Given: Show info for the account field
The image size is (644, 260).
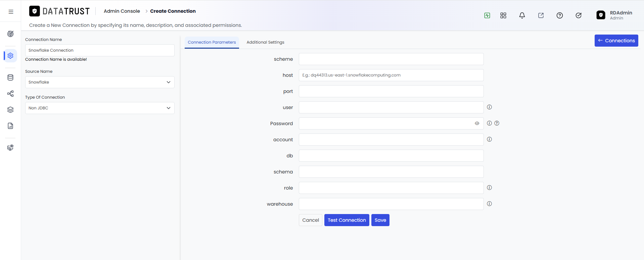Looking at the screenshot, I should (490, 139).
